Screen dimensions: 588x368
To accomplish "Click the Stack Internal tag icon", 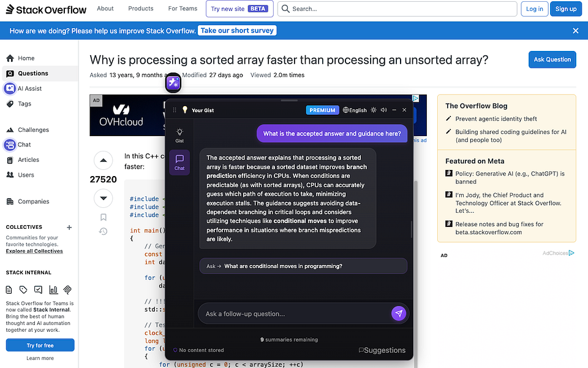I will pos(24,289).
